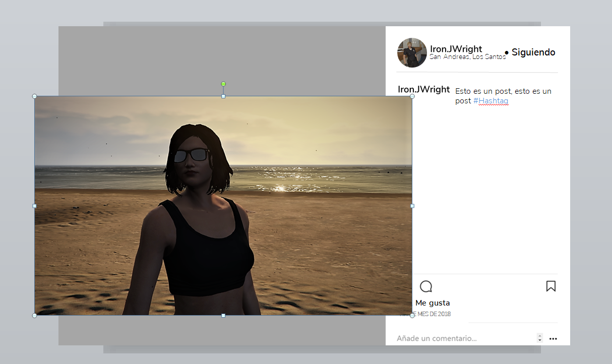Open the #Hashtag link in the caption
612x364 pixels.
click(x=491, y=101)
